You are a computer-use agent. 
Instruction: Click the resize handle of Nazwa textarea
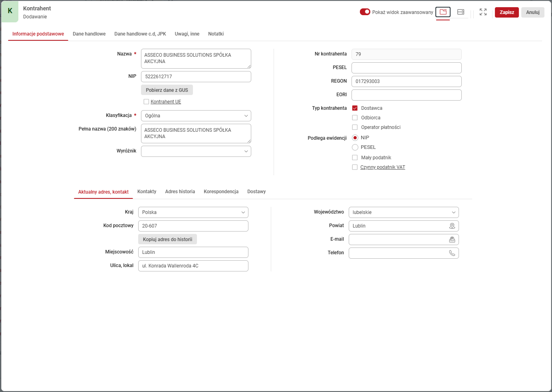249,66
